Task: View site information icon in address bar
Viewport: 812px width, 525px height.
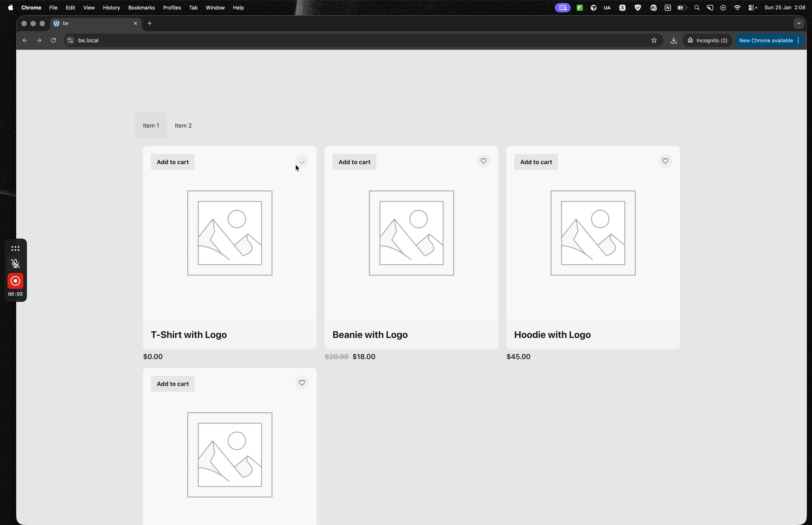Action: 70,40
